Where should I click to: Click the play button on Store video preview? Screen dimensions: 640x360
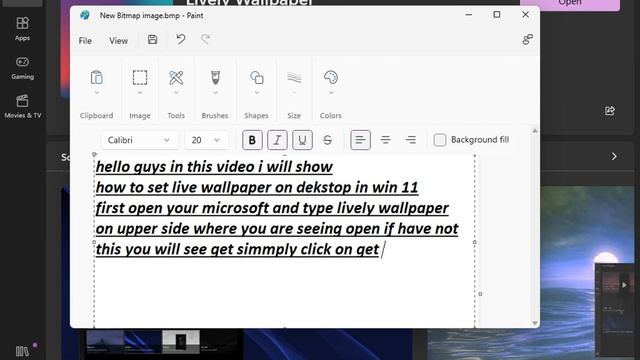(623, 285)
